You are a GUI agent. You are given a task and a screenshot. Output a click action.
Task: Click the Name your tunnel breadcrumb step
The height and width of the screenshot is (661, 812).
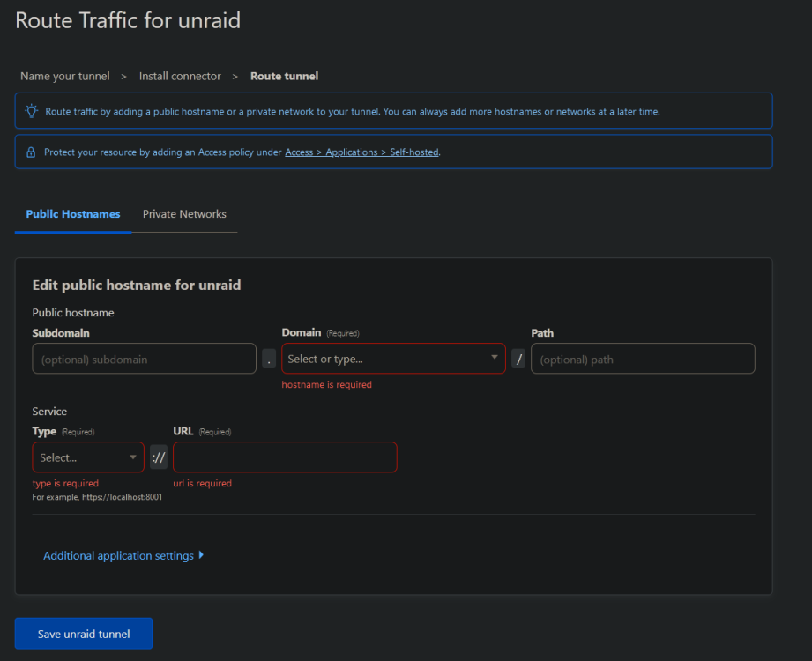pos(64,76)
